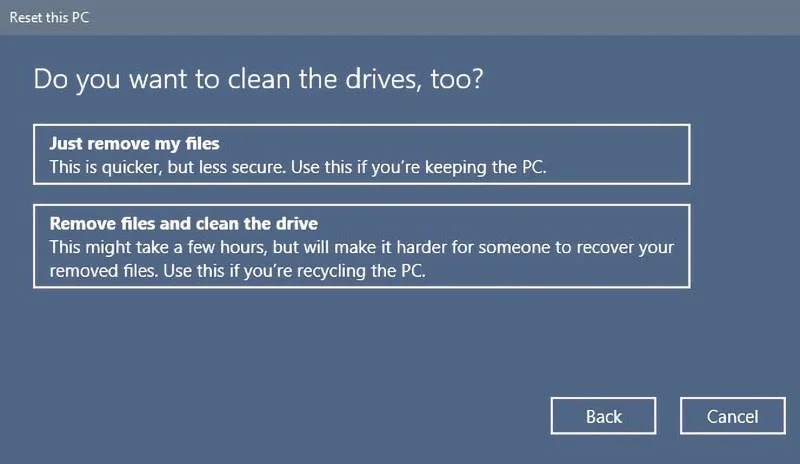The image size is (800, 464).
Task: Click 'Just remove my files' bold title
Action: (135, 144)
